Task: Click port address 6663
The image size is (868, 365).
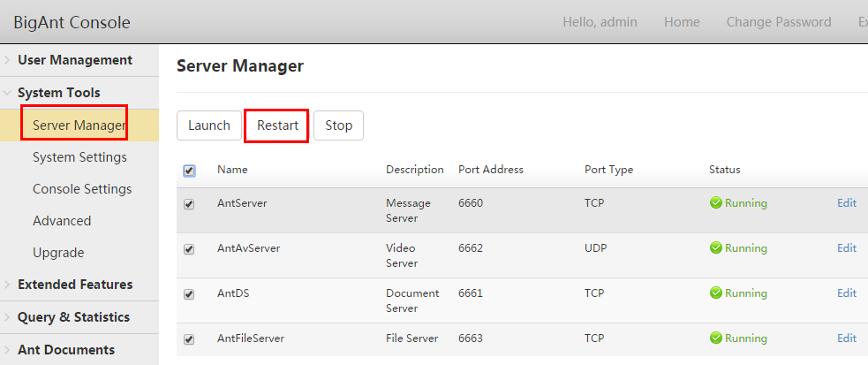Action: click(x=471, y=338)
